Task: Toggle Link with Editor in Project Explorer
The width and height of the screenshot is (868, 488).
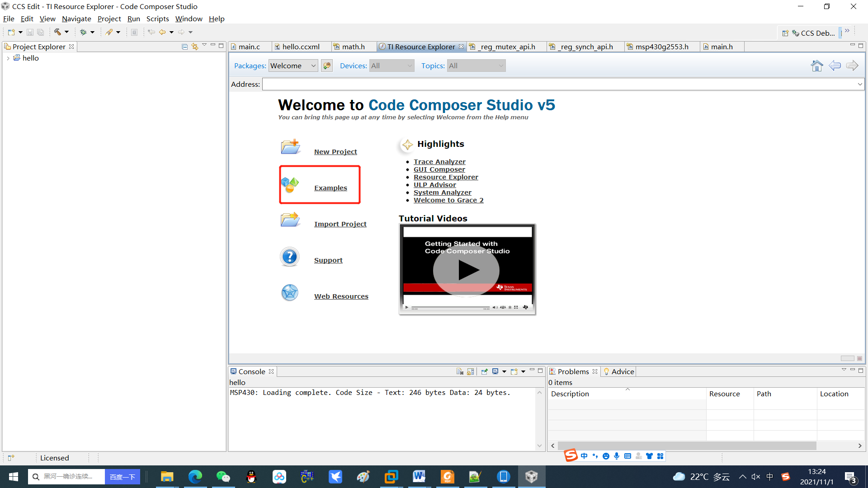Action: [195, 47]
